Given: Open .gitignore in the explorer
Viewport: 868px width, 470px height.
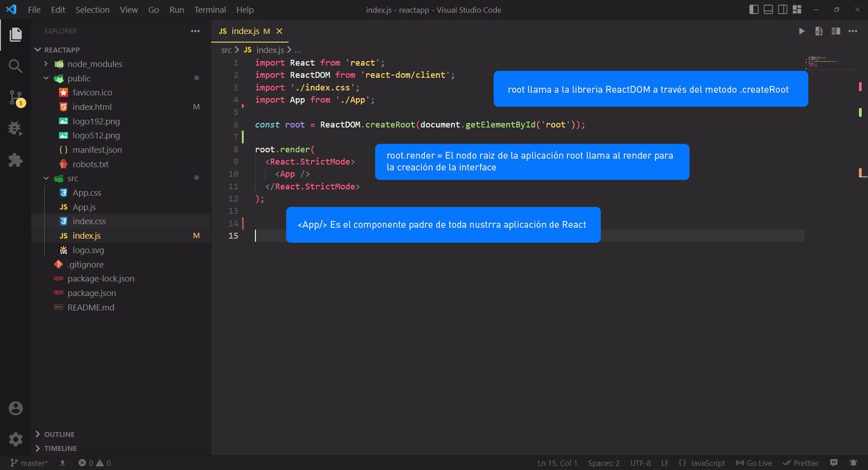Looking at the screenshot, I should tap(121, 265).
